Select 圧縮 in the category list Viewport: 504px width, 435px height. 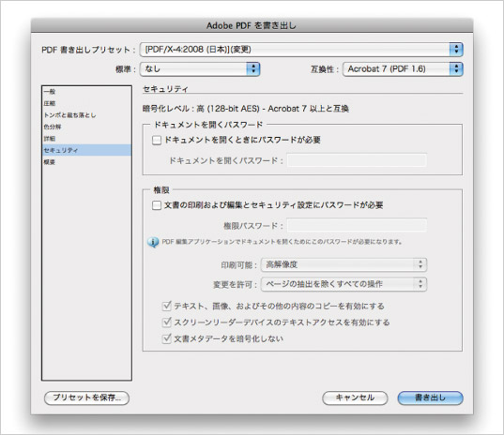click(x=86, y=103)
